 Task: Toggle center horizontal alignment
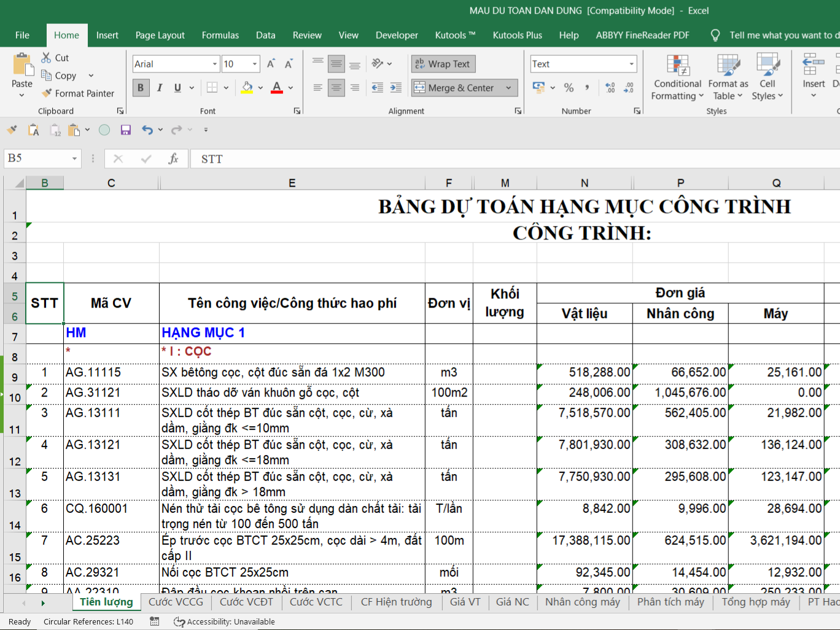[336, 88]
